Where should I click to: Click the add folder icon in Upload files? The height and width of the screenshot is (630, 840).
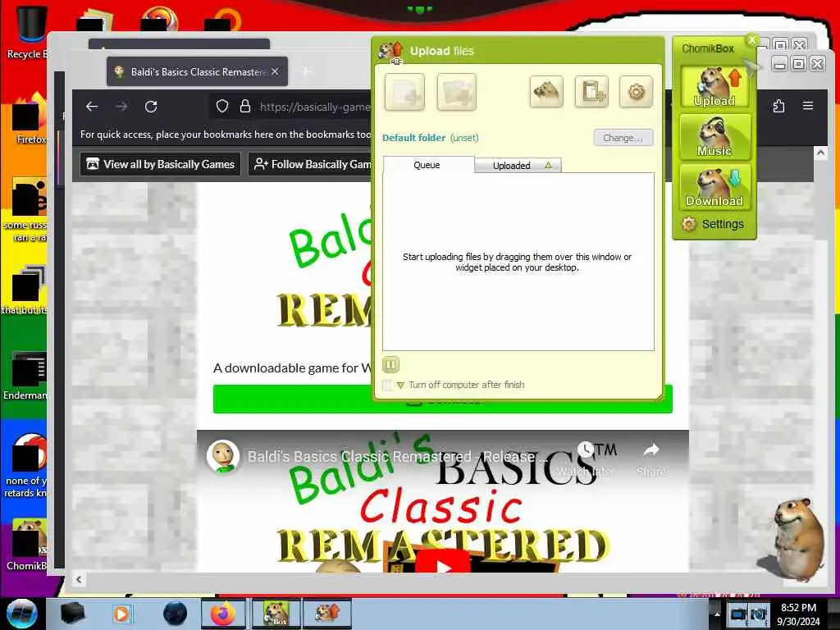pos(456,92)
